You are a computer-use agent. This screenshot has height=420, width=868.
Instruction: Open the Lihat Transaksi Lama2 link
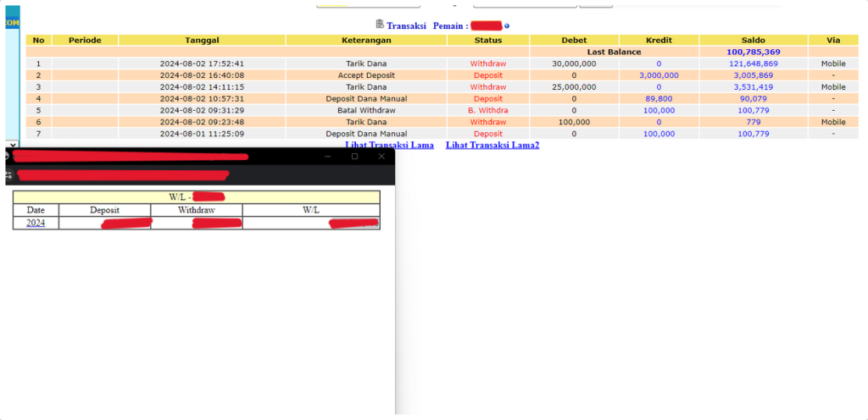(x=492, y=145)
